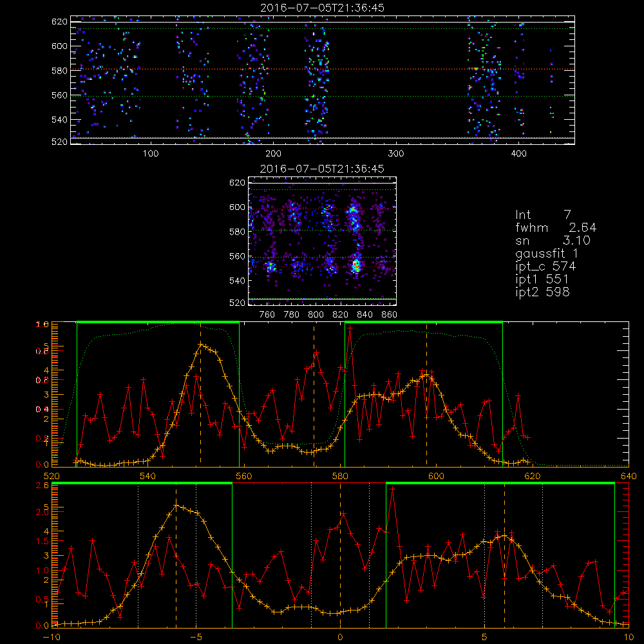Click the x-axis label 760 on the middle image

point(267,315)
